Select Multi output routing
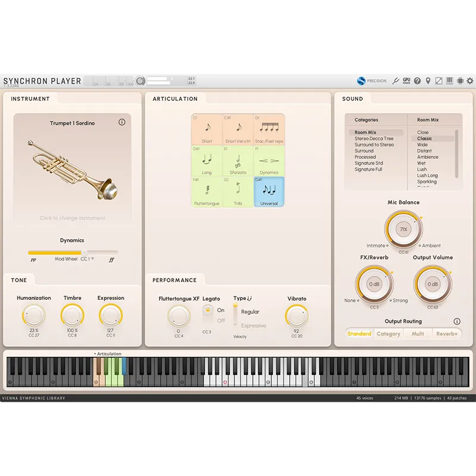This screenshot has width=476, height=476. [x=418, y=334]
